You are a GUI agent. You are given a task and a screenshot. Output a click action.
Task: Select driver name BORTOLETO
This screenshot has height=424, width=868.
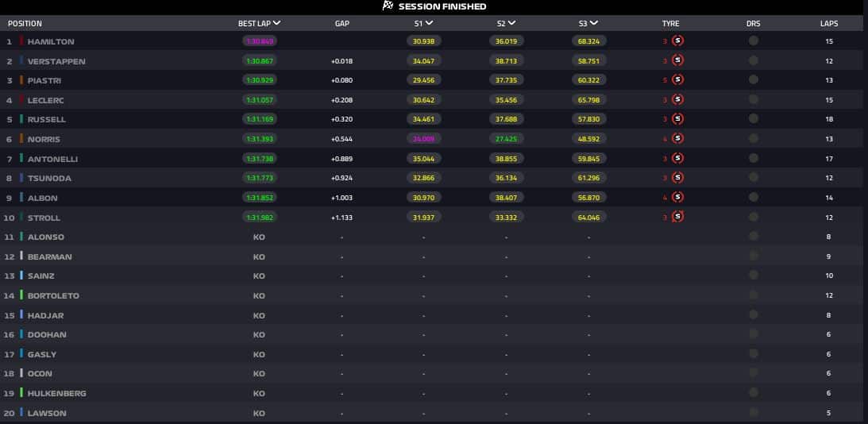tap(53, 296)
